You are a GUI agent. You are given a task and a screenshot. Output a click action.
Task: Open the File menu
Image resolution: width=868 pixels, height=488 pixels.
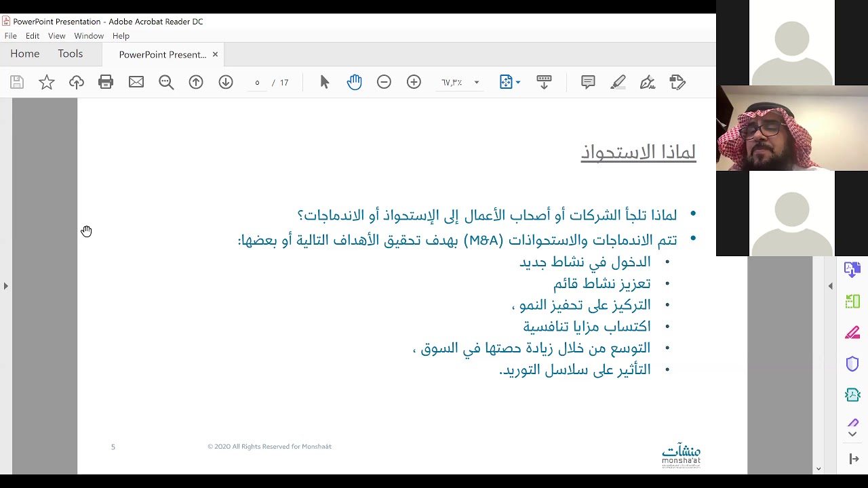[11, 36]
